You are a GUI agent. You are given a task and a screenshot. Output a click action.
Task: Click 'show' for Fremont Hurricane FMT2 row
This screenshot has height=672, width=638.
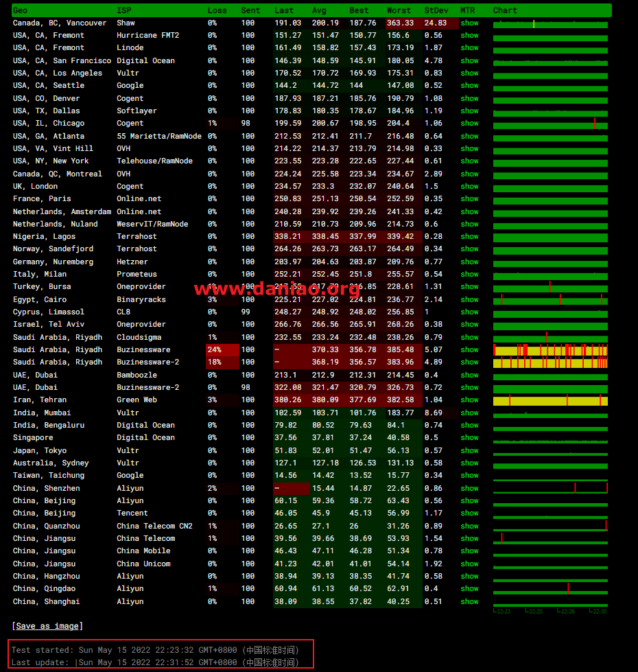coord(469,36)
